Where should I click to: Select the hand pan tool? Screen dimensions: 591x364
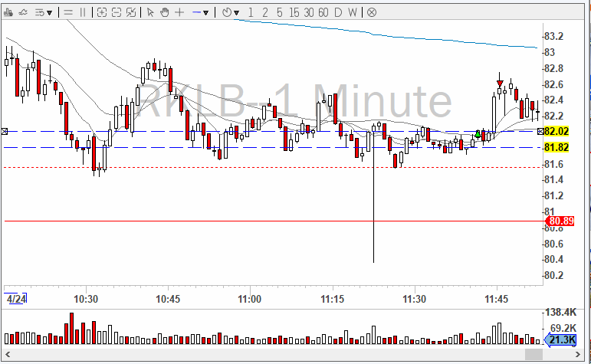coord(164,12)
